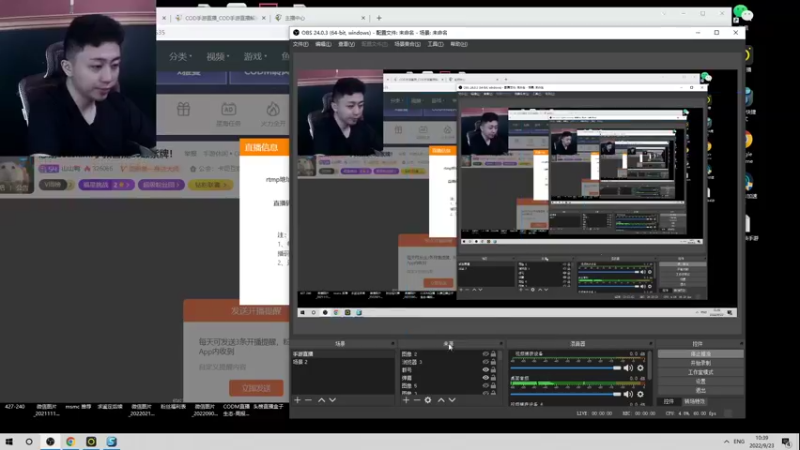Adjust first mixer channel volume slider
The image size is (800, 450).
pos(565,368)
